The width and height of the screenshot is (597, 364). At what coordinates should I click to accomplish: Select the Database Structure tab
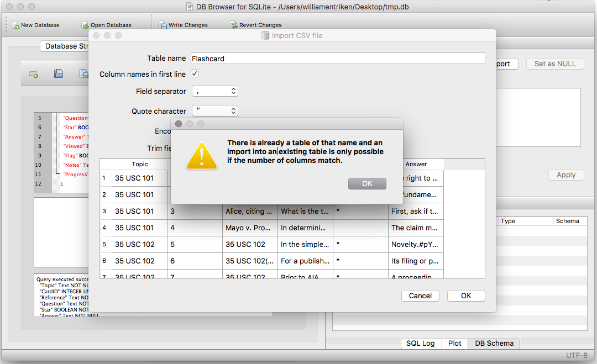(65, 46)
